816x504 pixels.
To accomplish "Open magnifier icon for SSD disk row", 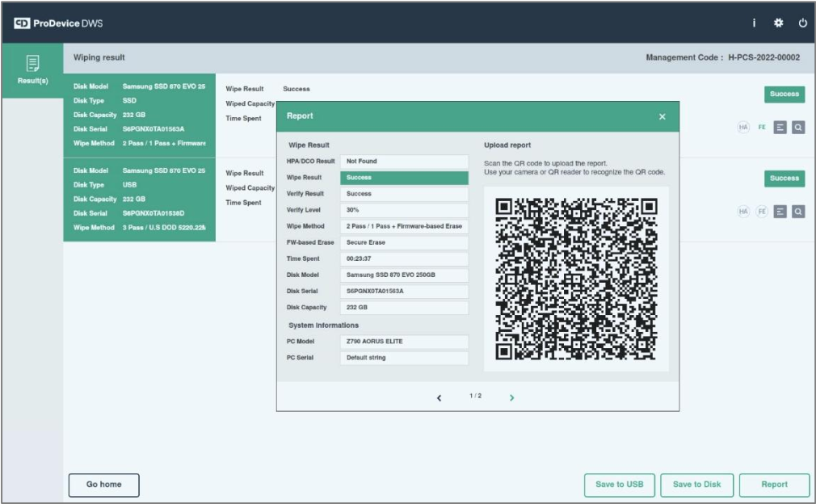I will pos(798,127).
